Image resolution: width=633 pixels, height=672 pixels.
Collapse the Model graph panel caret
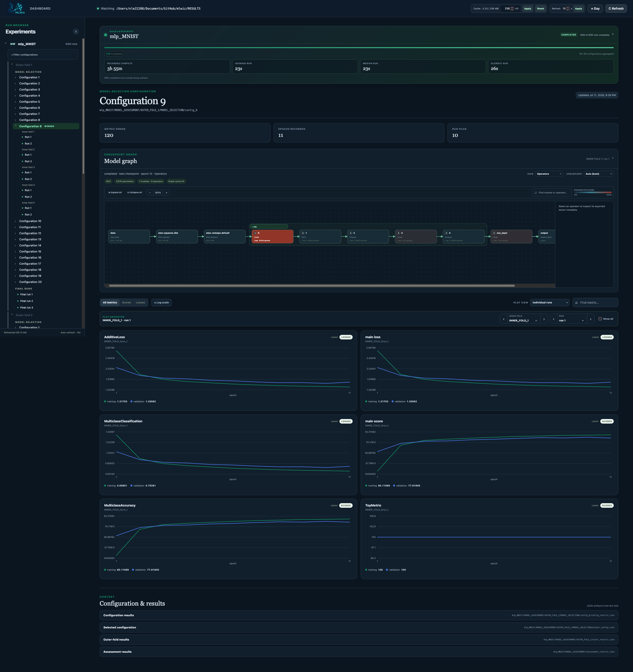pyautogui.click(x=613, y=158)
